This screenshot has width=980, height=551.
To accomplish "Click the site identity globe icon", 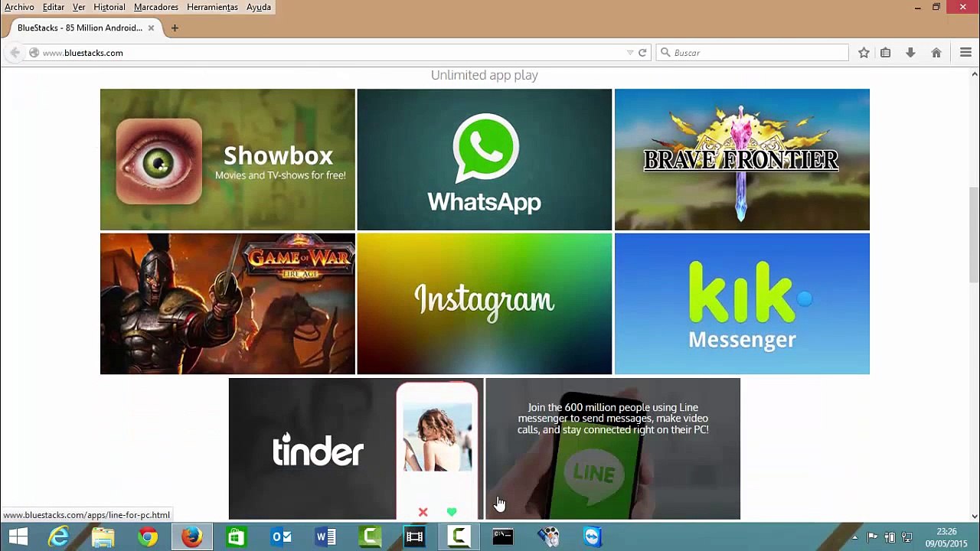I will coord(34,53).
